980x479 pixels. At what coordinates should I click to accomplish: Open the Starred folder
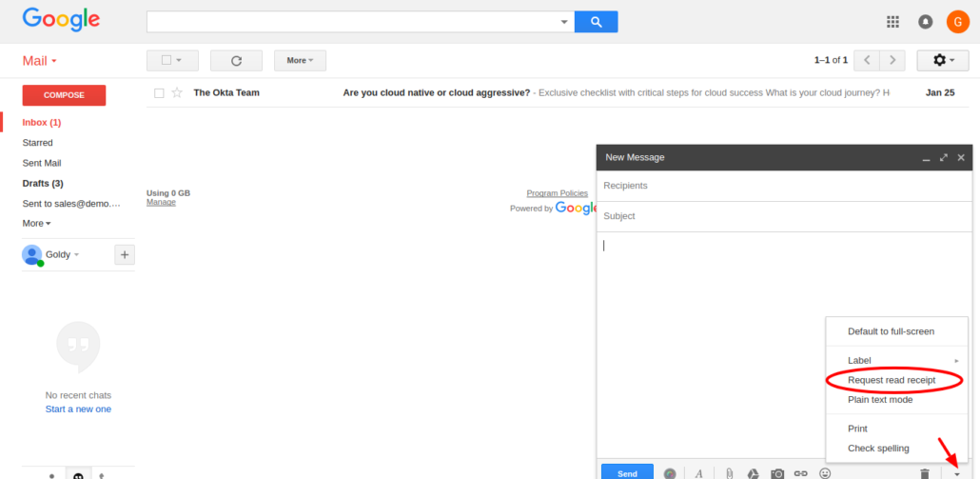37,143
